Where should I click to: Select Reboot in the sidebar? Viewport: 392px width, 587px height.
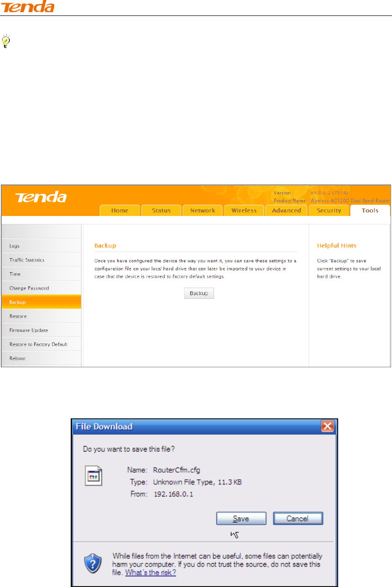click(41, 358)
